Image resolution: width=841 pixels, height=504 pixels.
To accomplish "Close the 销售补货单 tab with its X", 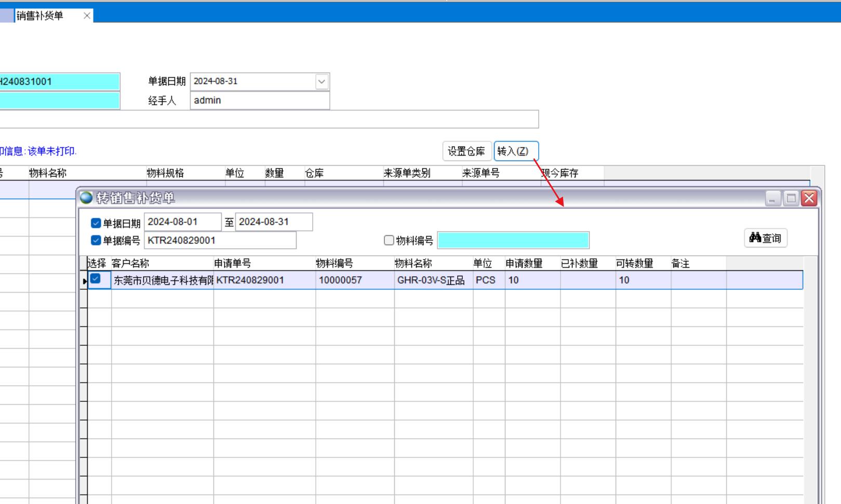I will point(87,16).
